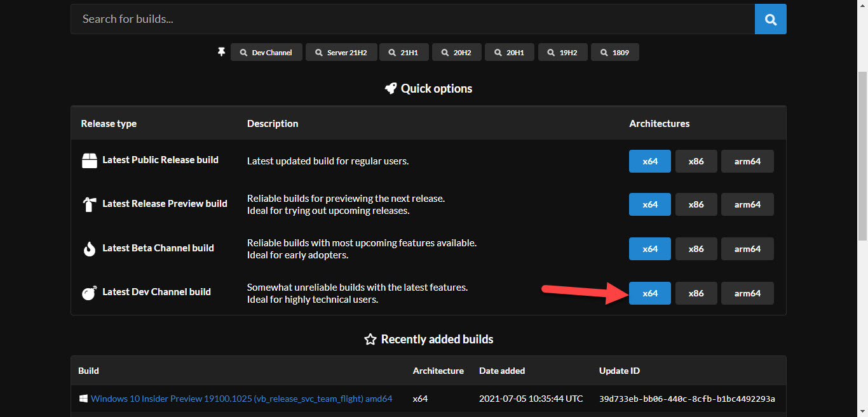Click the blue search magnifier button

tap(770, 19)
